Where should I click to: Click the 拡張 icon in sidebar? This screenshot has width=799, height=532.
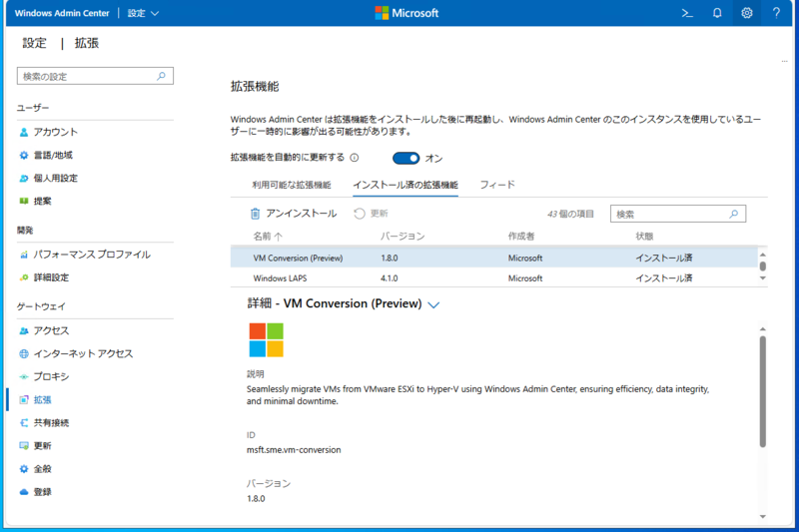24,400
